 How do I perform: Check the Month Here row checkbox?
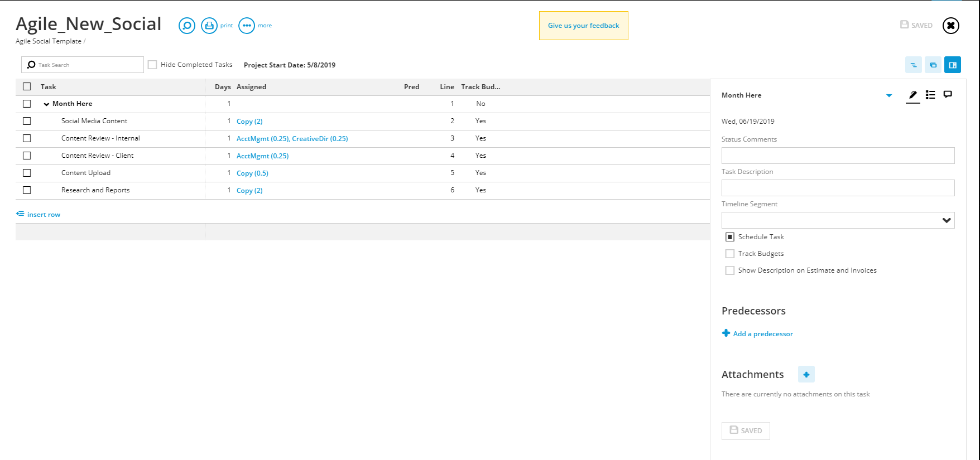(27, 104)
